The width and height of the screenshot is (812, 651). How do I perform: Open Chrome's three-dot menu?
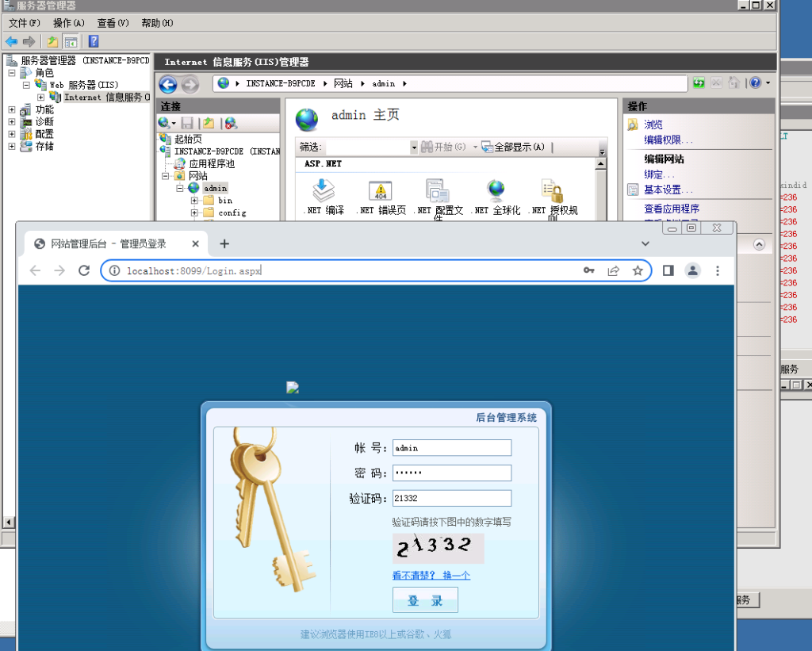coord(718,270)
